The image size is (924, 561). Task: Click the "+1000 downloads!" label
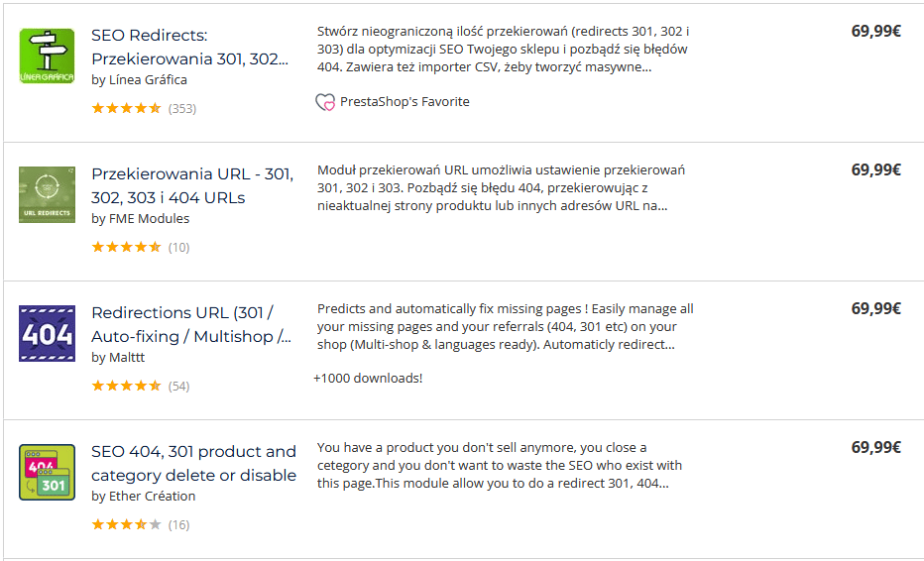[x=368, y=379]
